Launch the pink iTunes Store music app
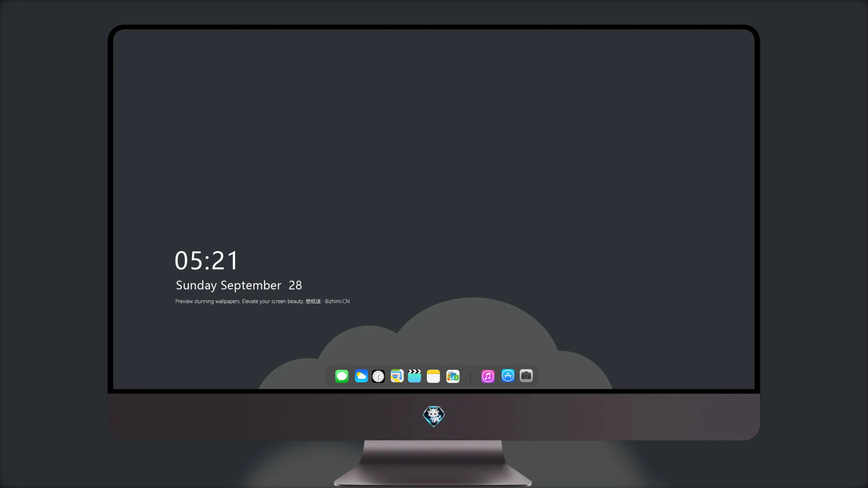Screen dimensions: 868x488 [x=488, y=376]
